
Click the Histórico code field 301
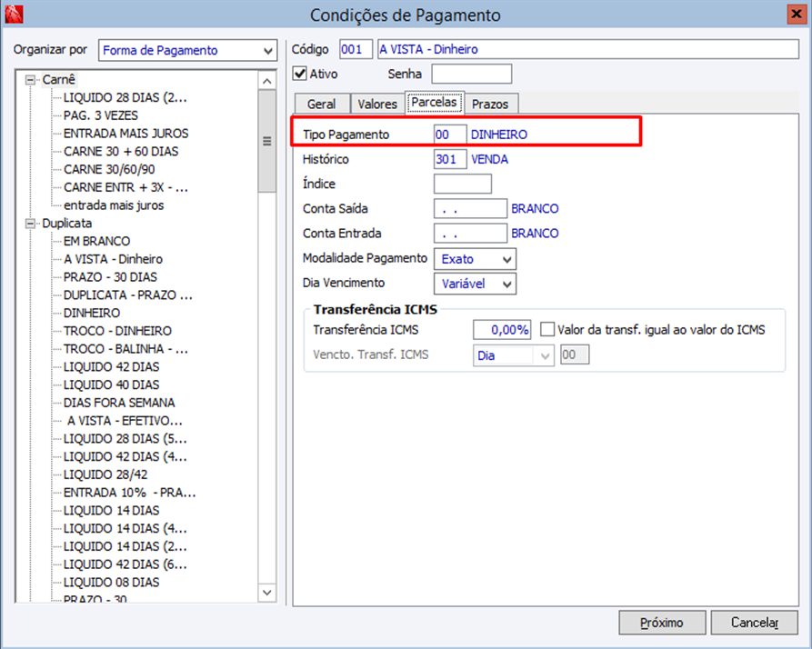450,159
